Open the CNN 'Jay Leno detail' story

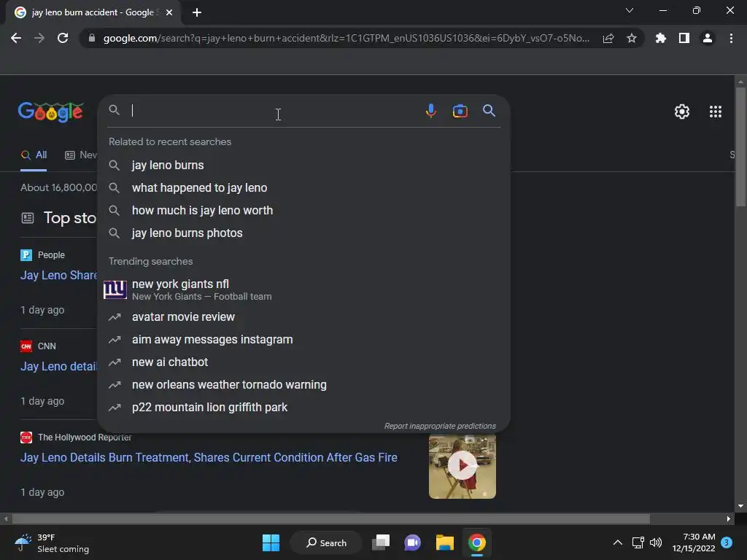pyautogui.click(x=58, y=366)
